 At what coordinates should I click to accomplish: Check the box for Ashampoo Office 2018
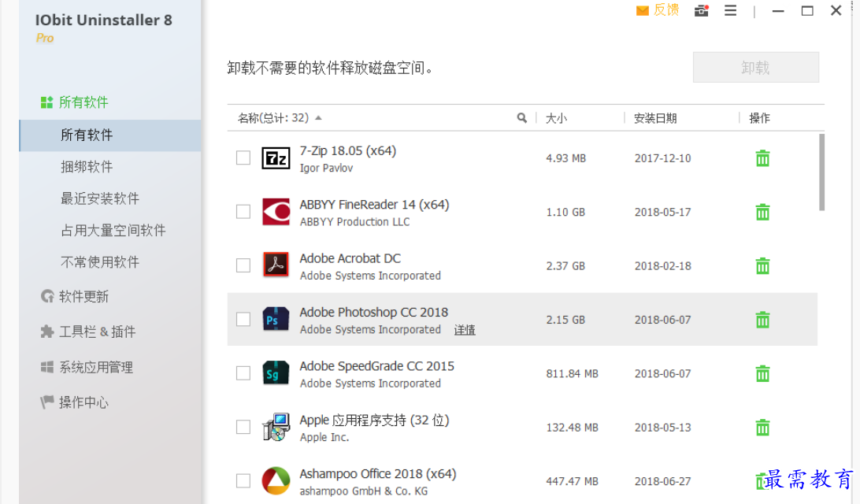tap(243, 480)
